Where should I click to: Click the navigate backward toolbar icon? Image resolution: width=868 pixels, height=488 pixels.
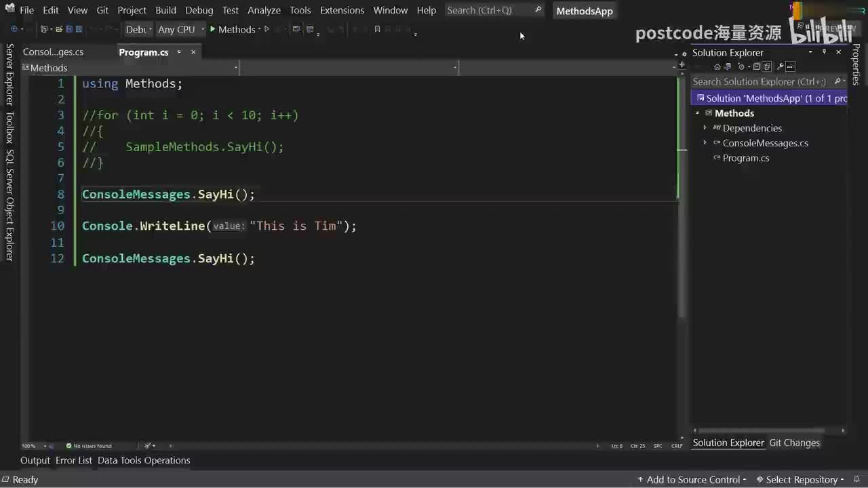(14, 29)
